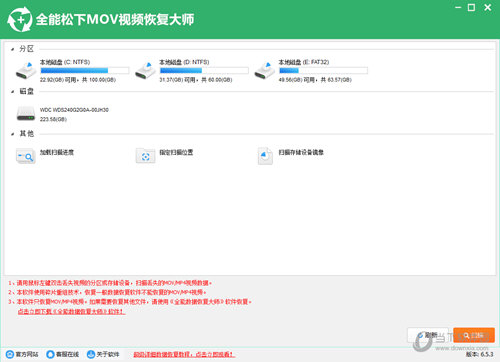
Task: Collapse the 分区 partition section
Action: [13, 49]
